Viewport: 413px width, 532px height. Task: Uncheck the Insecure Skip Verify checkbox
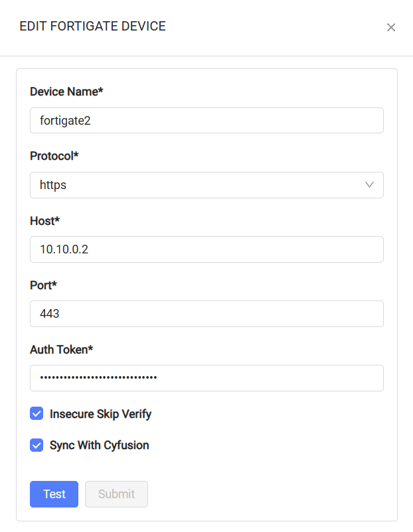[37, 413]
